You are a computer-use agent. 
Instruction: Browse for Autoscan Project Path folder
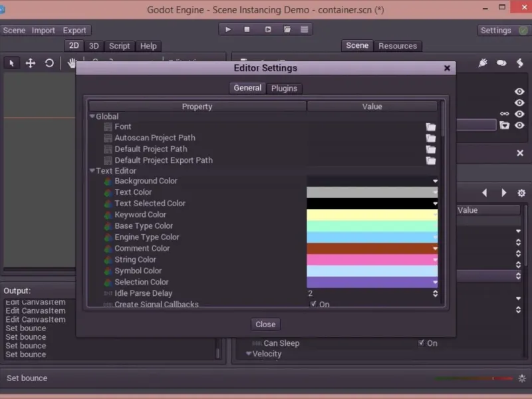[431, 138]
